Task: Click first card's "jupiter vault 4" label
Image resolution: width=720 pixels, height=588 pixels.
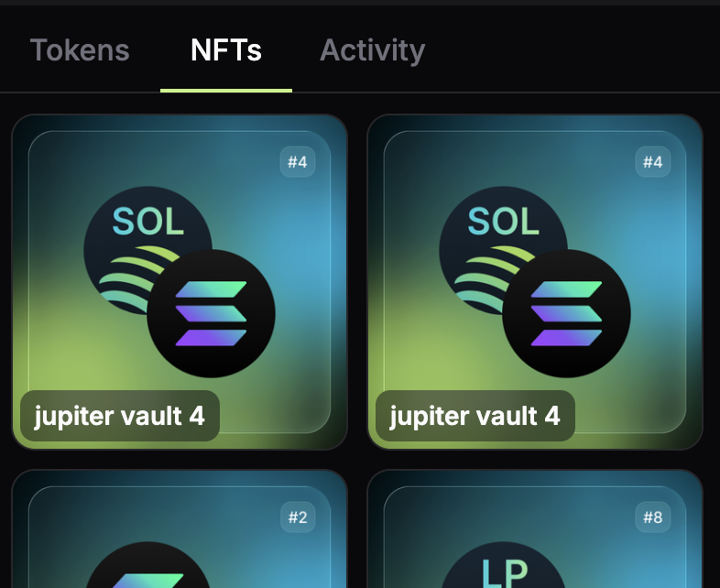Action: (x=120, y=417)
